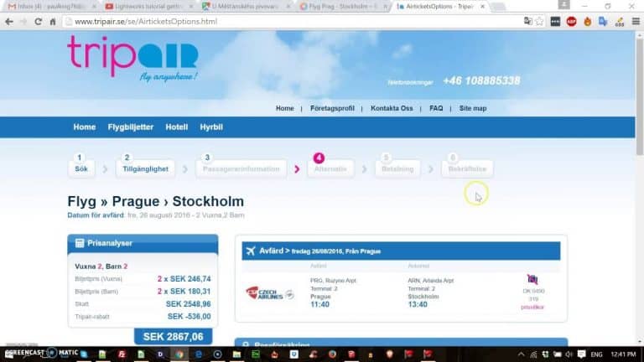Screen dimensions: 644x362
Task: Bookmark the page with the star icon
Action: [x=539, y=21]
